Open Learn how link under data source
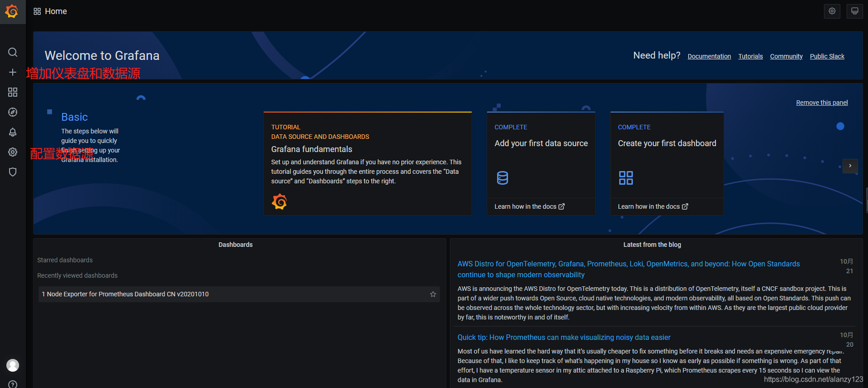Screen dimensions: 868x388 pos(529,206)
